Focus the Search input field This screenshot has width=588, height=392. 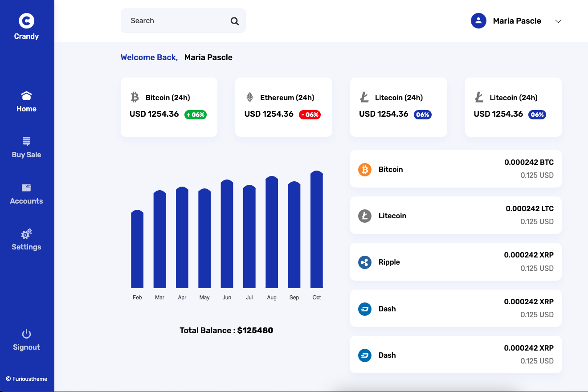[172, 21]
